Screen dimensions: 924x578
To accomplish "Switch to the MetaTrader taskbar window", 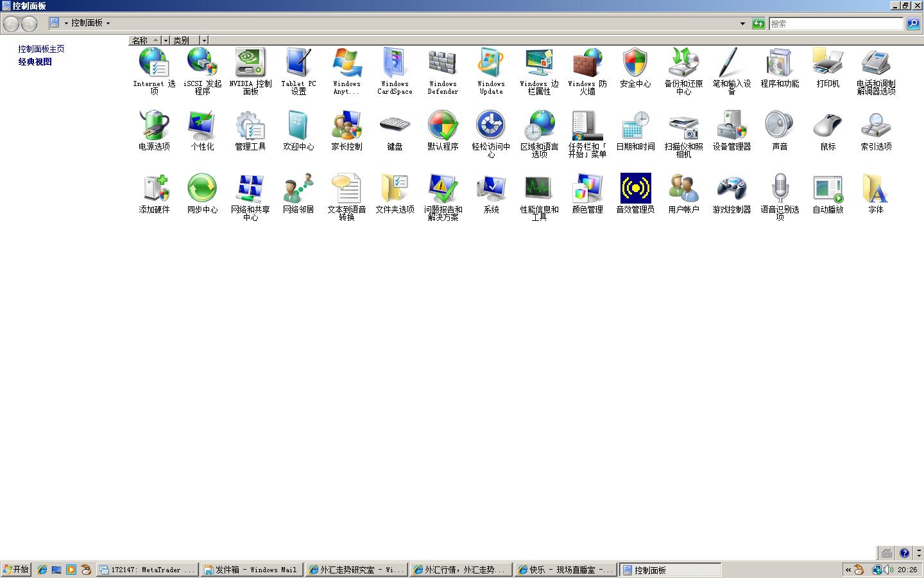I will coord(147,570).
